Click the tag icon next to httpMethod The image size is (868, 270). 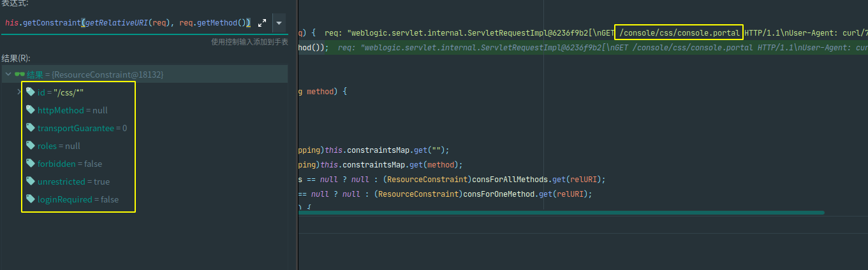coord(31,110)
